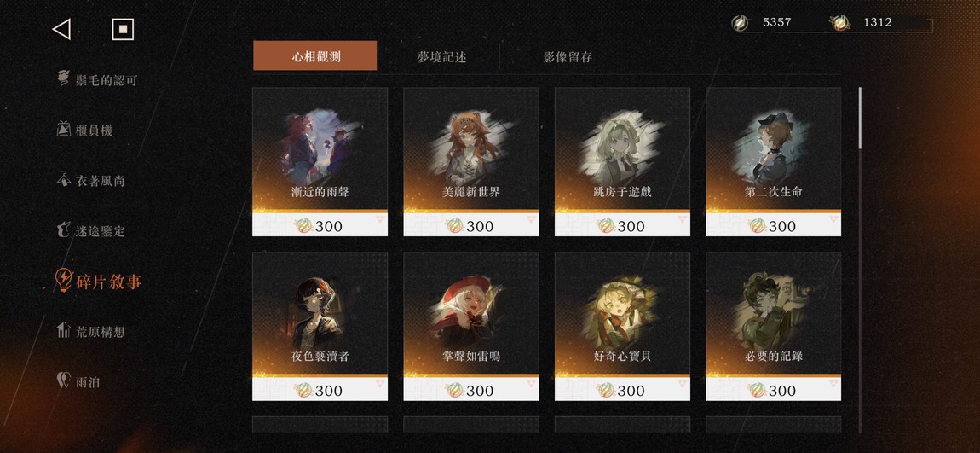Open the 雨泊 sidebar entry

[x=78, y=381]
